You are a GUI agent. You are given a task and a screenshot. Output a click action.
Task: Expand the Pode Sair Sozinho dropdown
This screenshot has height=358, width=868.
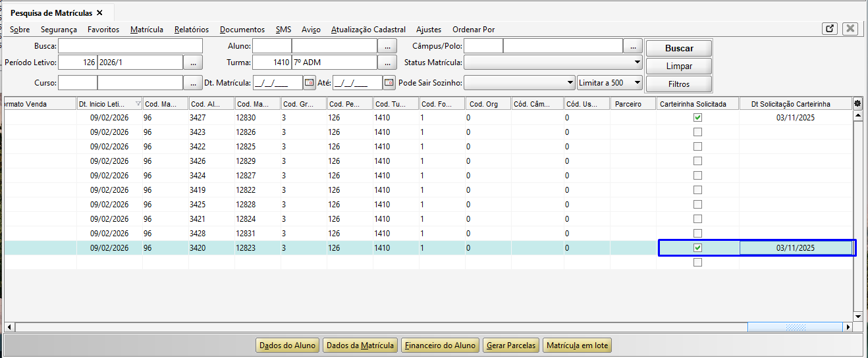(570, 83)
